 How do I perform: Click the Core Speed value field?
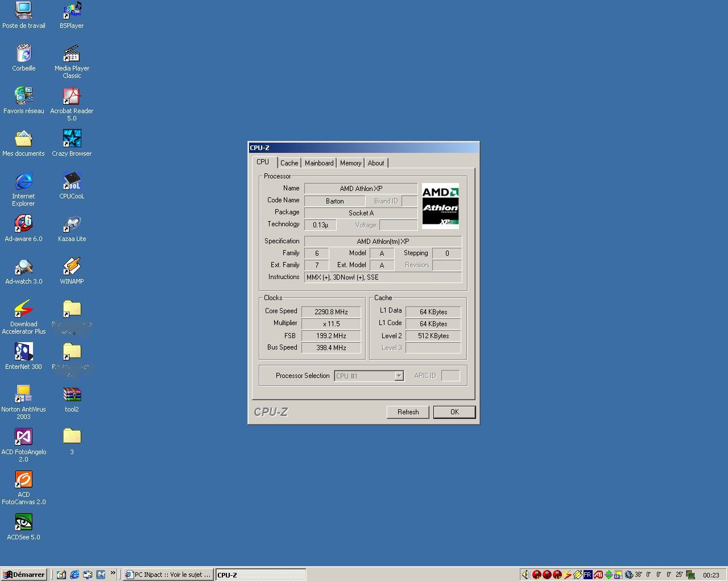point(331,312)
